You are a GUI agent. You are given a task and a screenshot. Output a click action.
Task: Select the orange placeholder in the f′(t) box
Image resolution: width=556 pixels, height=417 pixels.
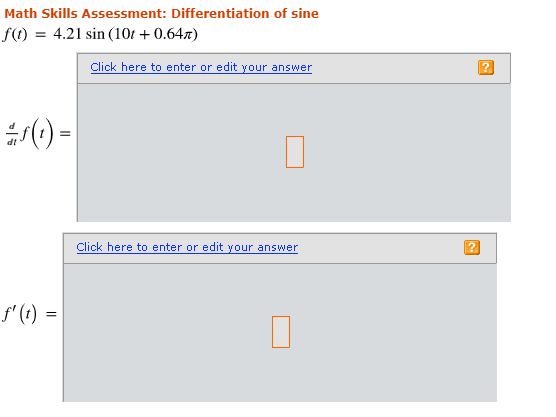[281, 332]
